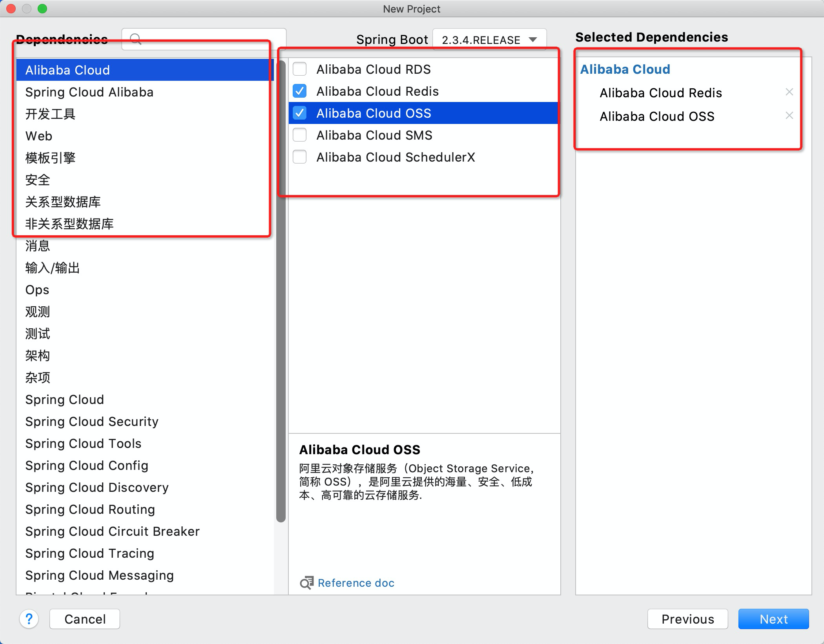The image size is (824, 644).
Task: Select the 开发工具 category
Action: point(145,114)
